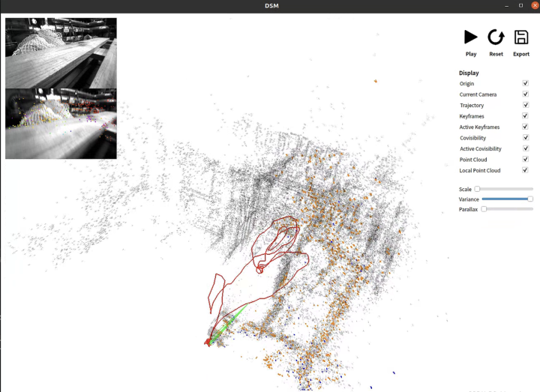Click the Variance slider handle
This screenshot has height=392, width=540.
click(530, 199)
